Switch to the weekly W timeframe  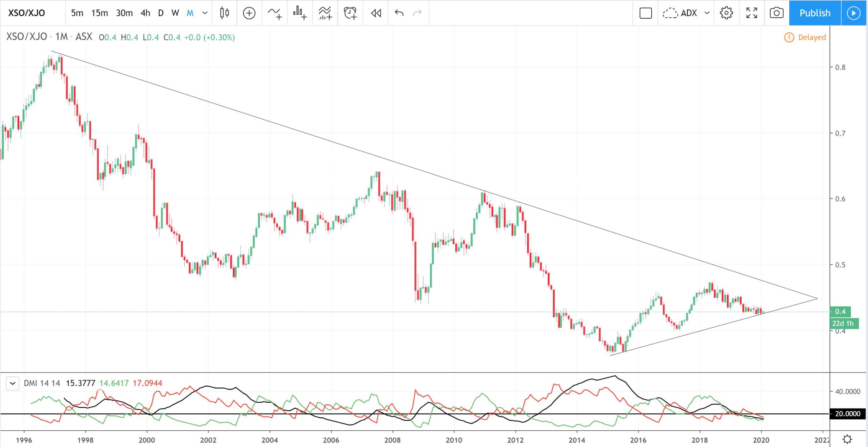pos(175,13)
